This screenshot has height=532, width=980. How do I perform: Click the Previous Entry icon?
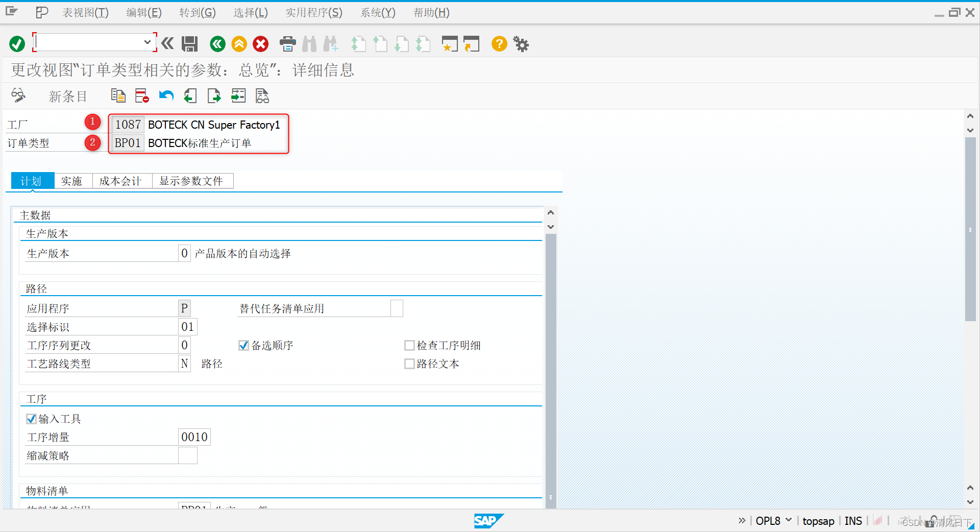[x=190, y=95]
